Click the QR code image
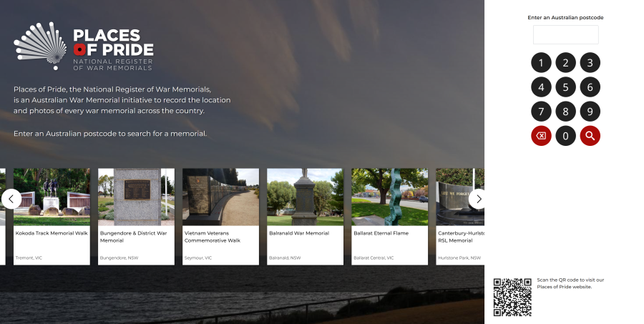Viewport: 644px width, 324px height. pyautogui.click(x=512, y=298)
